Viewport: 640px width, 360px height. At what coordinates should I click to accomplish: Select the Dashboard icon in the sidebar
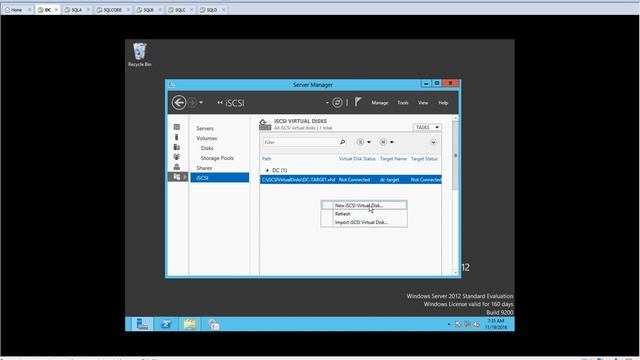tap(177, 127)
